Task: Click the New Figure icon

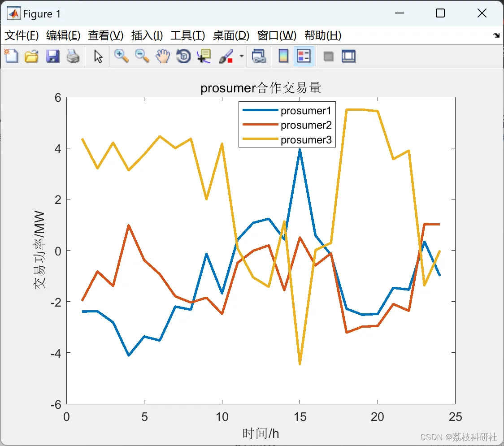Action: click(x=11, y=56)
